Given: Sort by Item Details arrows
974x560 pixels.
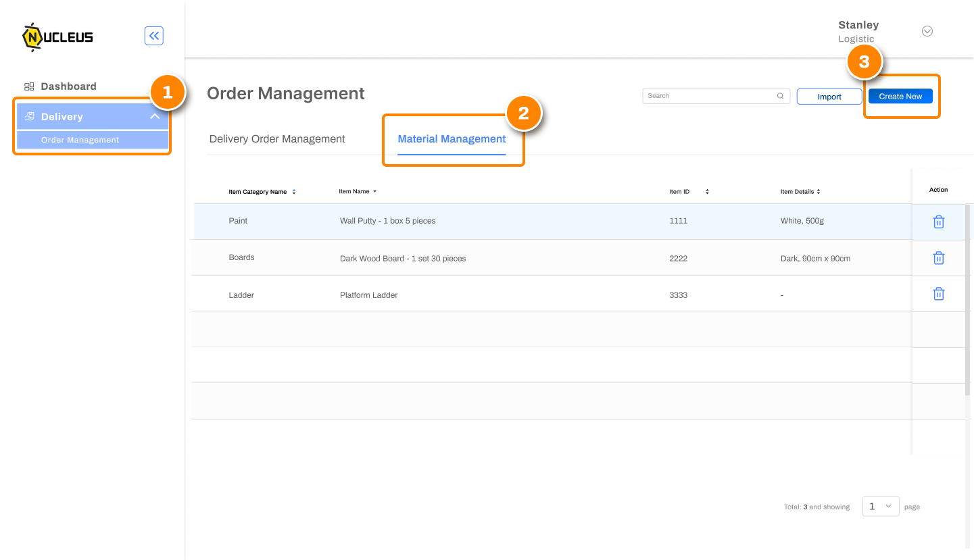Looking at the screenshot, I should pos(818,192).
